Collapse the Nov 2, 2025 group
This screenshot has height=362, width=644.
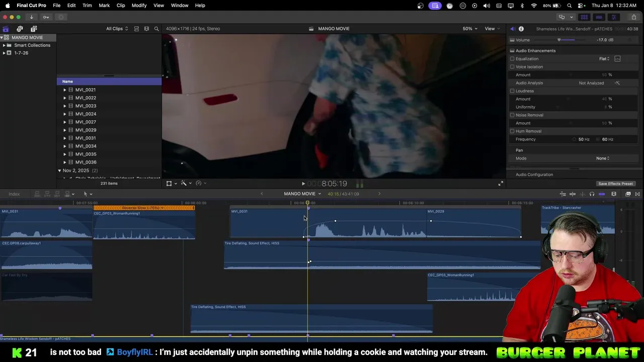click(x=59, y=171)
